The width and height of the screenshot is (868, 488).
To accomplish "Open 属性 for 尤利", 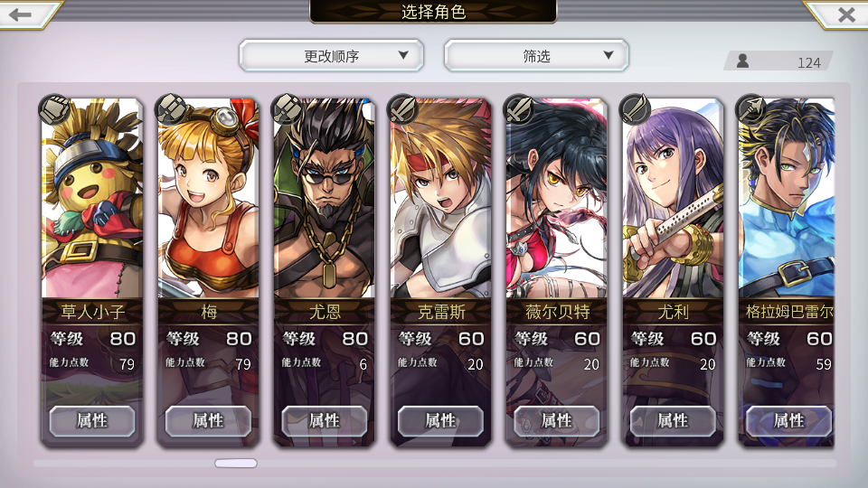I will pos(673,421).
